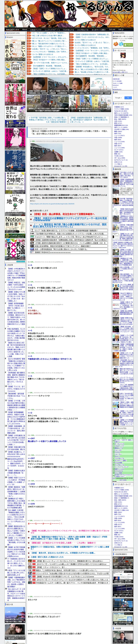The width and height of the screenshot is (138, 644).
Task: Open the 東京大学、反社みたいな大学 link
Action: point(63,553)
